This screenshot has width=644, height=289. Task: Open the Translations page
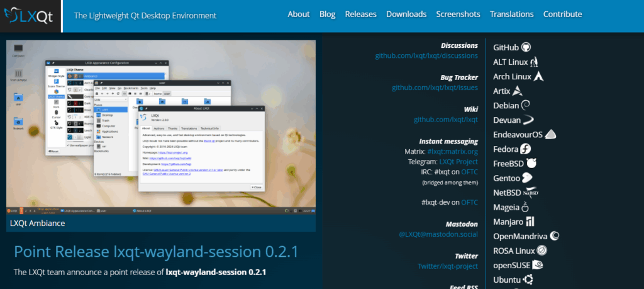click(511, 14)
